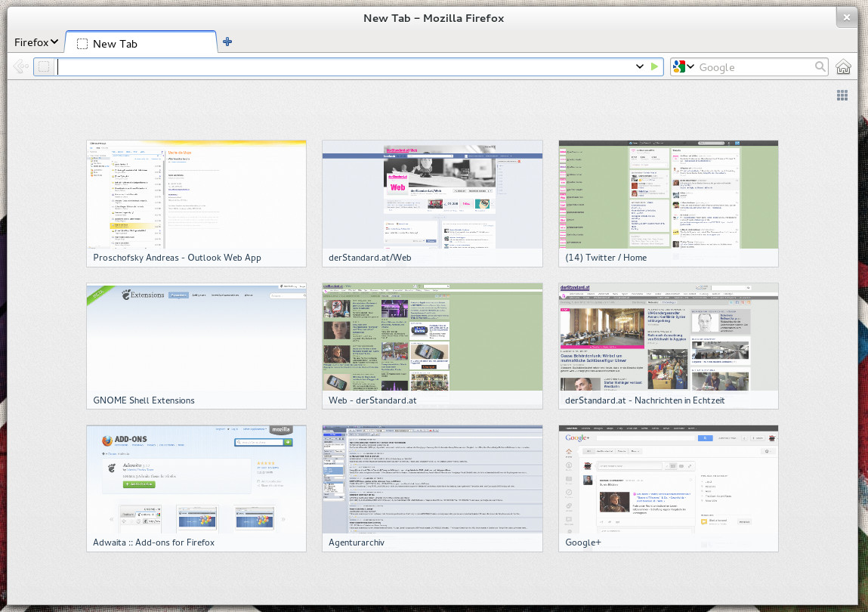
Task: Click the 'Adwaita :: Add-ons for Firefox' label
Action: pyautogui.click(x=154, y=542)
